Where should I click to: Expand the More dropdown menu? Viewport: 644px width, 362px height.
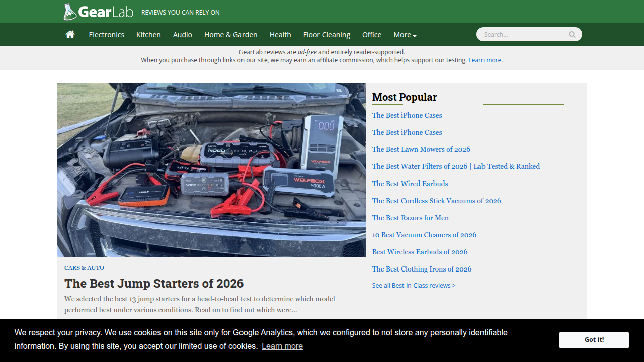[x=405, y=35]
